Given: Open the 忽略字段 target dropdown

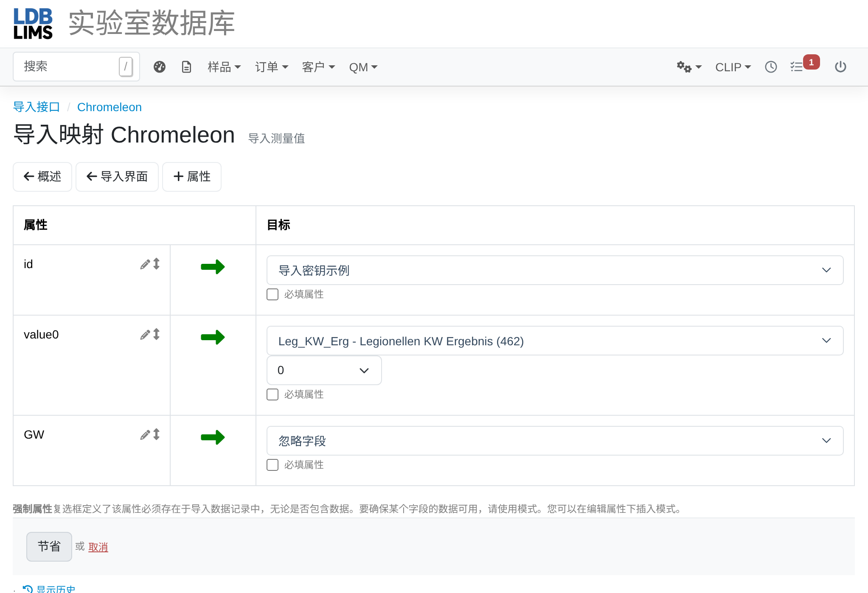Looking at the screenshot, I should pyautogui.click(x=555, y=441).
